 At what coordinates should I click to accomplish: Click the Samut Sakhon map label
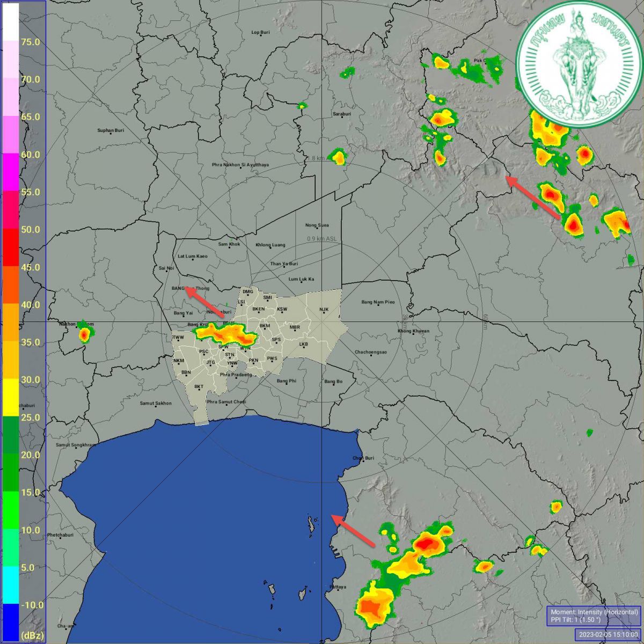click(x=156, y=403)
